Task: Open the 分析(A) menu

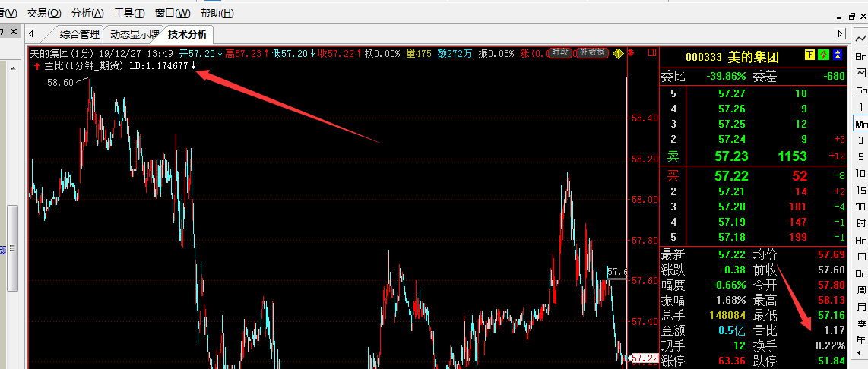Action: [x=87, y=13]
